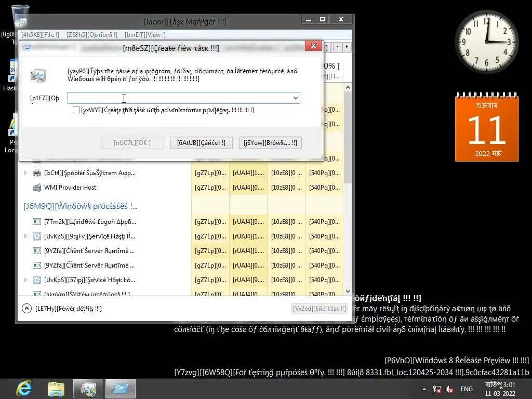Image resolution: width=532 pixels, height=399 pixels.
Task: Click second Client Server Runtime icon
Action: (37, 265)
